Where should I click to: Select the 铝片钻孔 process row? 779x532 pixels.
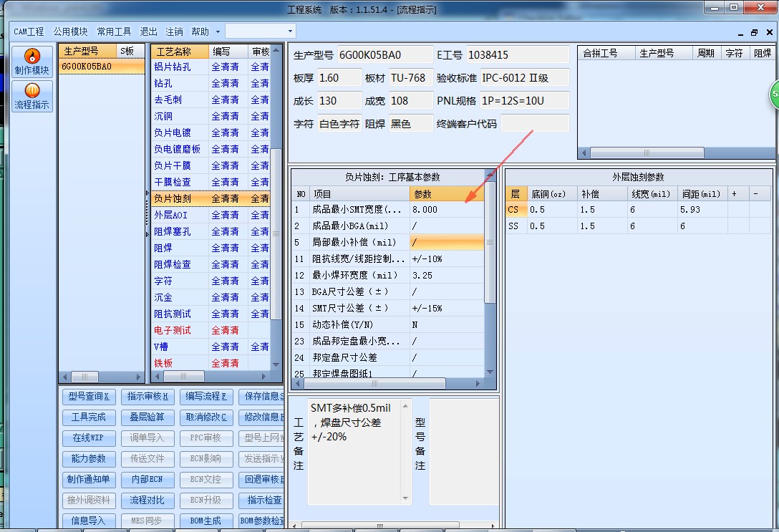click(x=211, y=67)
